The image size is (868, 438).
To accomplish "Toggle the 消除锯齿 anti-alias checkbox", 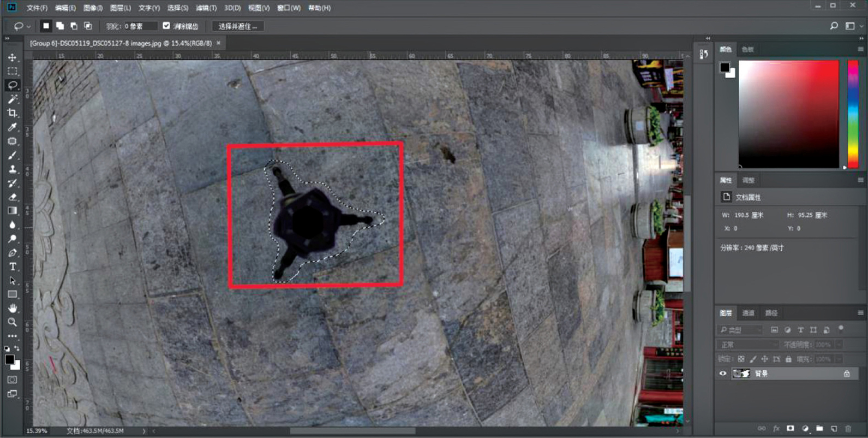I will click(x=166, y=26).
